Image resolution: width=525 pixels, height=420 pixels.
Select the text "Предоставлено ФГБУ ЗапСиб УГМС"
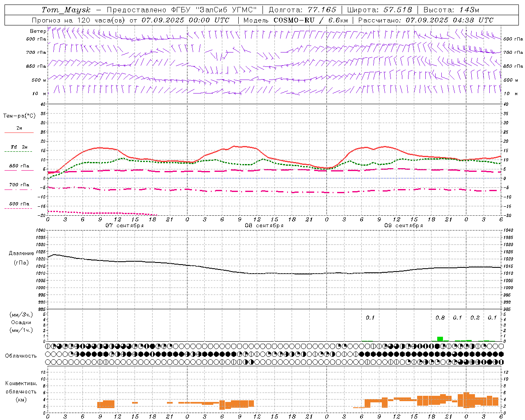(x=182, y=10)
